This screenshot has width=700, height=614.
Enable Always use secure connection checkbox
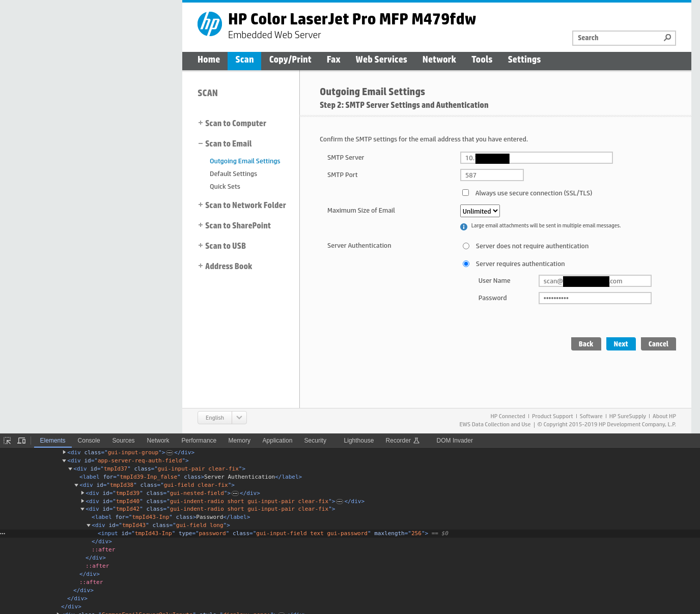465,192
